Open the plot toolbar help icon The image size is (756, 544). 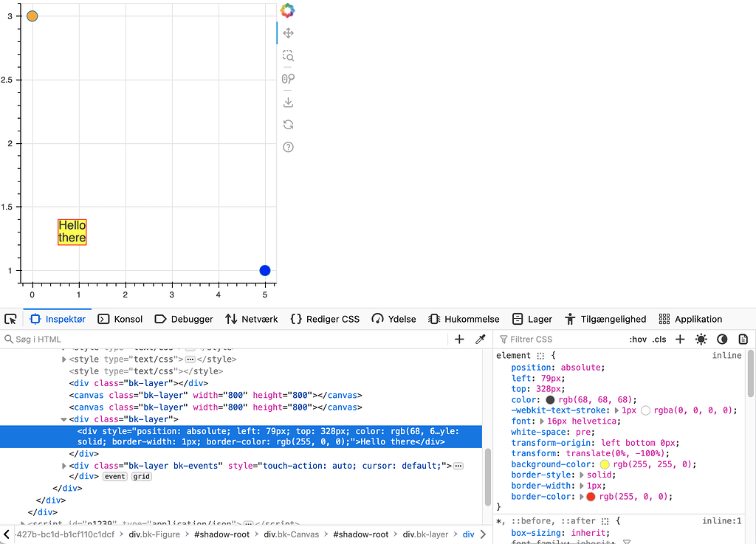tap(289, 147)
